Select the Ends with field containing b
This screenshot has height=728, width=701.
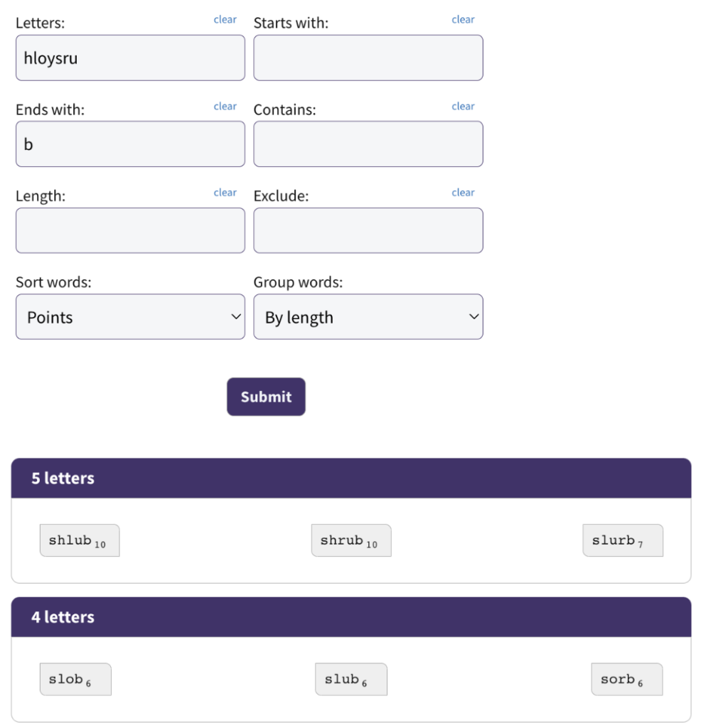click(130, 144)
